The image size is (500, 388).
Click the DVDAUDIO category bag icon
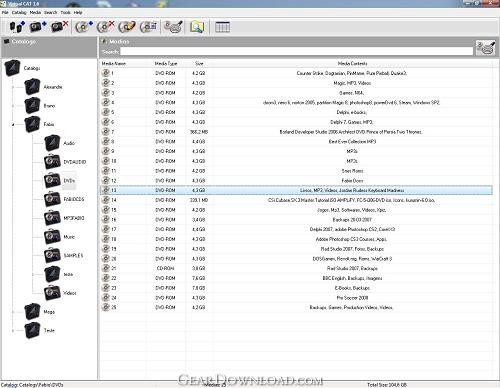click(x=52, y=162)
